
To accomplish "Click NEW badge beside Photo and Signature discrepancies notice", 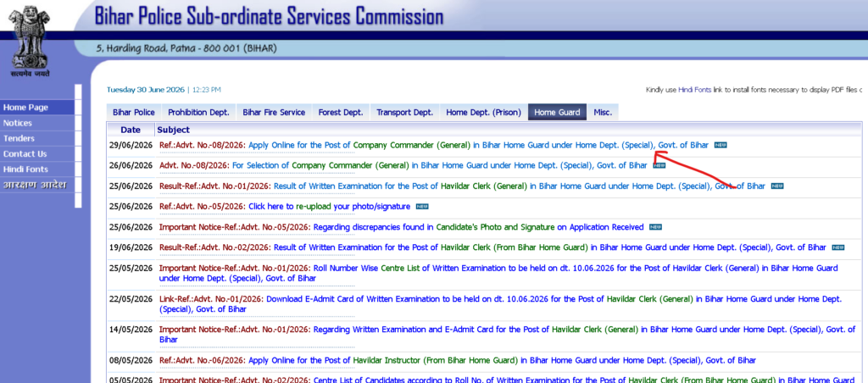I will 655,227.
